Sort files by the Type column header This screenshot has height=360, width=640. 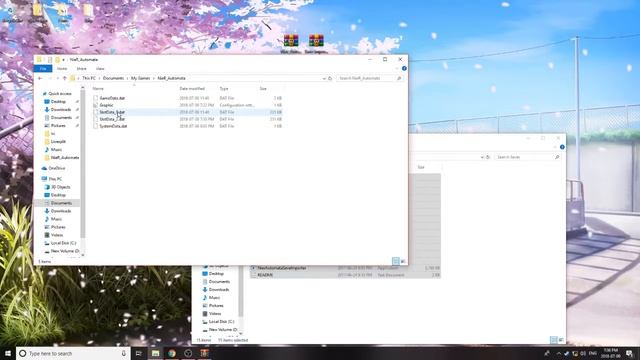coord(224,89)
